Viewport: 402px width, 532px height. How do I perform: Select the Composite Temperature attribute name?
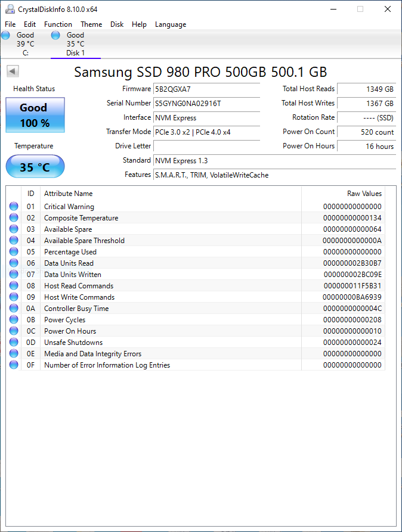click(x=81, y=218)
